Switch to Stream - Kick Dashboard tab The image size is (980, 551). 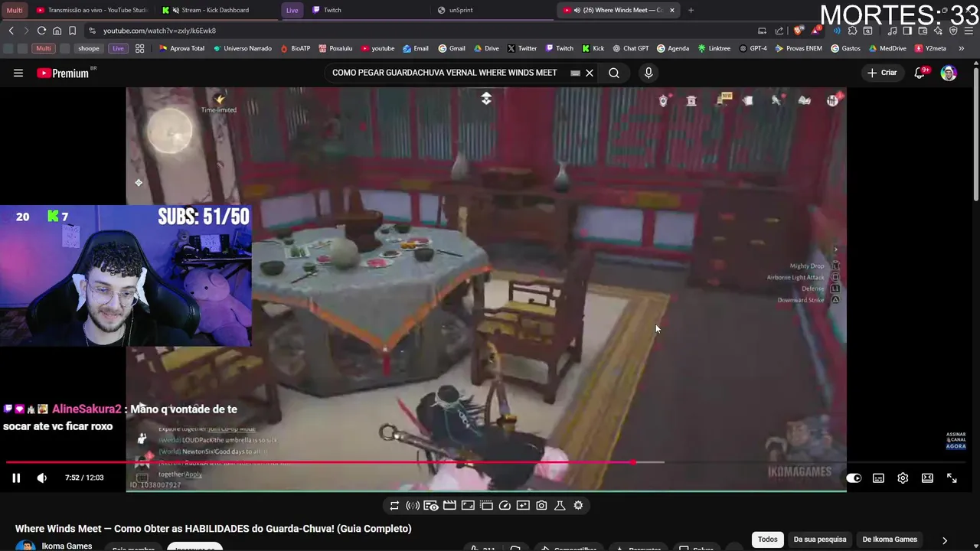click(214, 10)
